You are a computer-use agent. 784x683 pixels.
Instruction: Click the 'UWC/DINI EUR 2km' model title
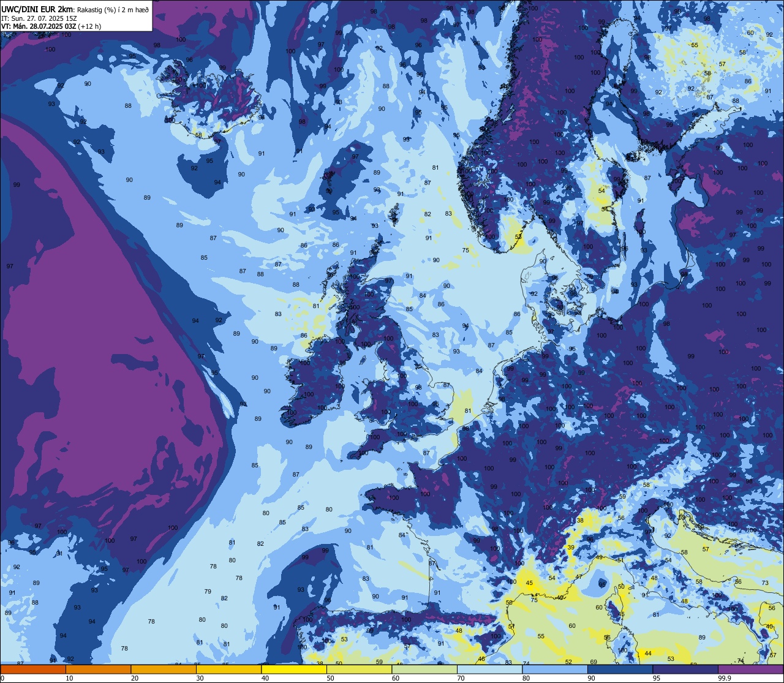tap(37, 9)
